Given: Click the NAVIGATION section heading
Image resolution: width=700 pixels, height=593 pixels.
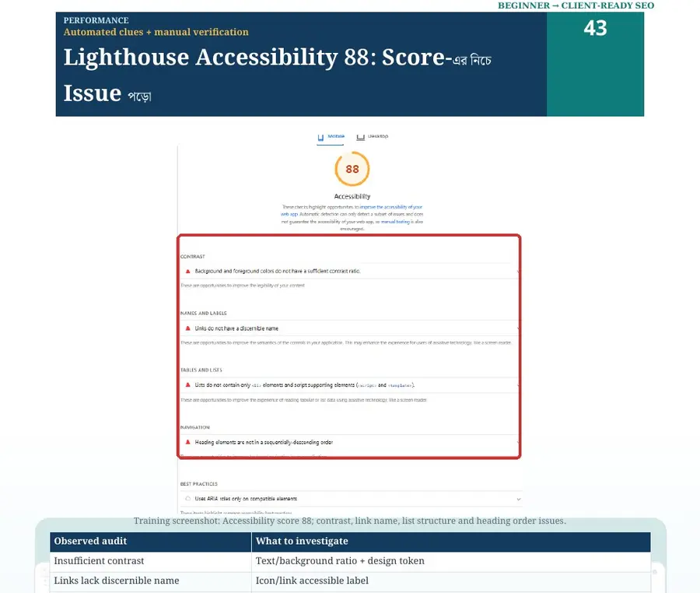Looking at the screenshot, I should (x=194, y=427).
